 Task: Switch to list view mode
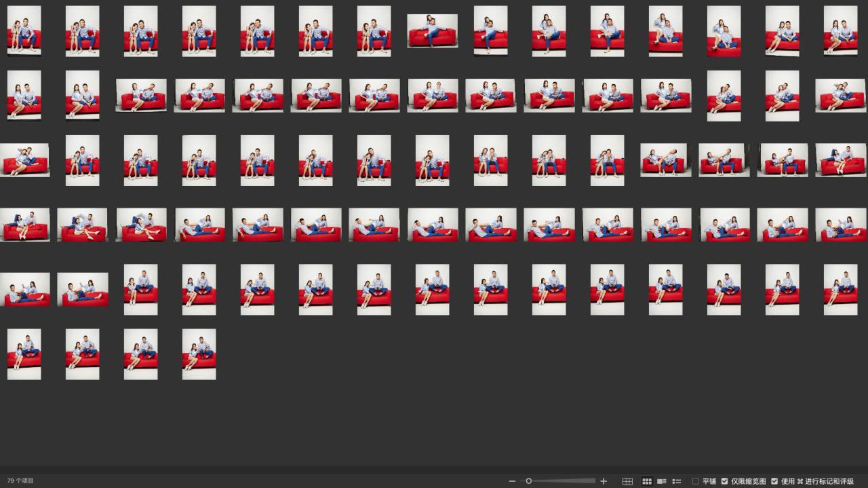pyautogui.click(x=676, y=481)
